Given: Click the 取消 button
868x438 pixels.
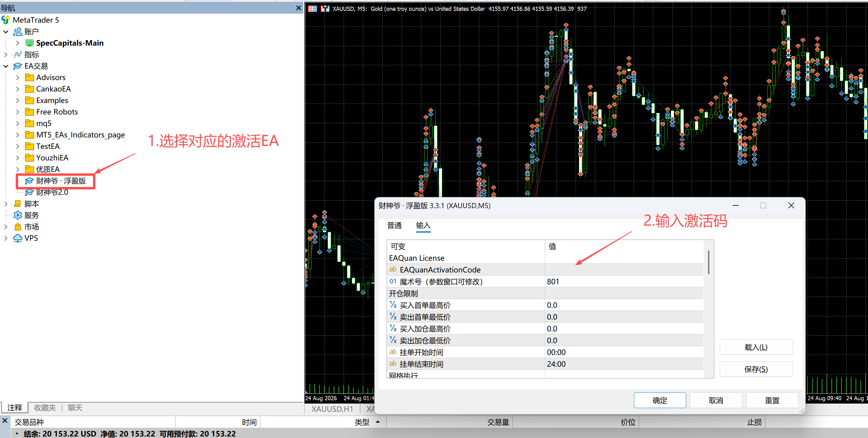Looking at the screenshot, I should pyautogui.click(x=716, y=400).
